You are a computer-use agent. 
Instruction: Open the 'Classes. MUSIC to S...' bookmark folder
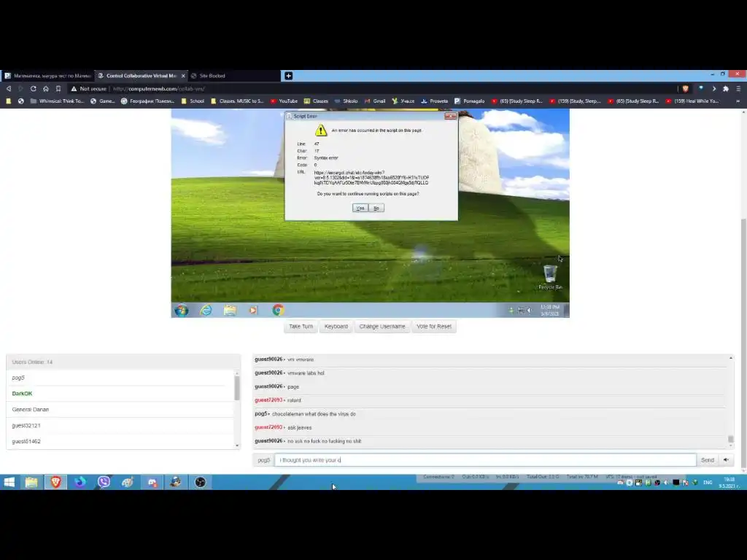click(237, 101)
